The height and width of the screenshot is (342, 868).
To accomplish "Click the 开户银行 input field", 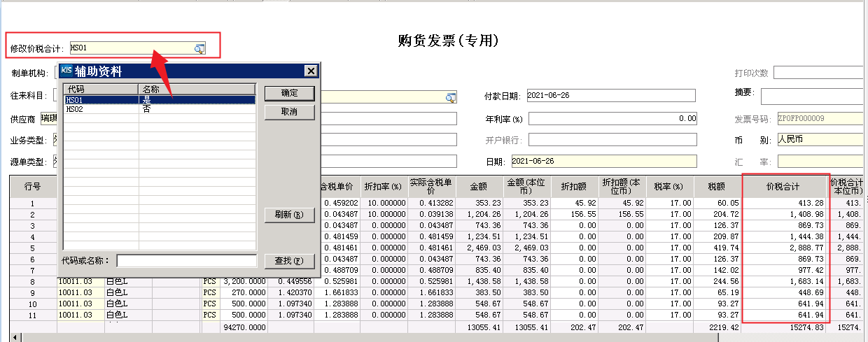I will click(x=612, y=140).
